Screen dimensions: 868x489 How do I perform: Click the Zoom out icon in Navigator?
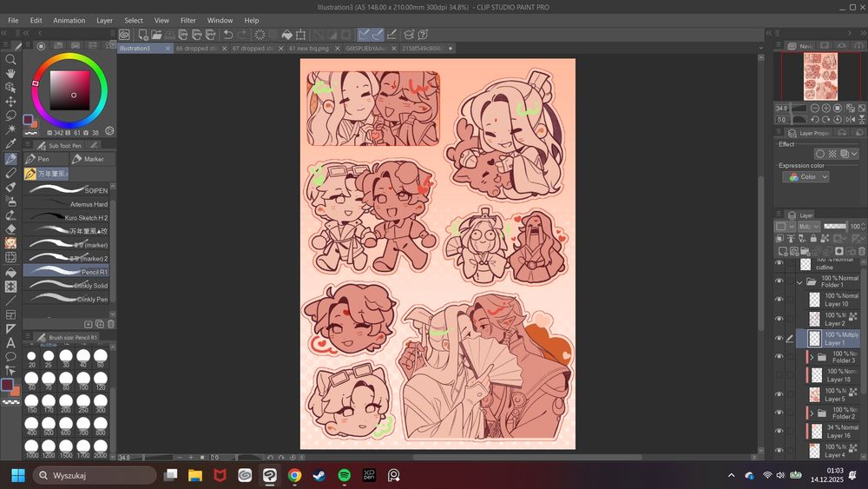coord(815,108)
